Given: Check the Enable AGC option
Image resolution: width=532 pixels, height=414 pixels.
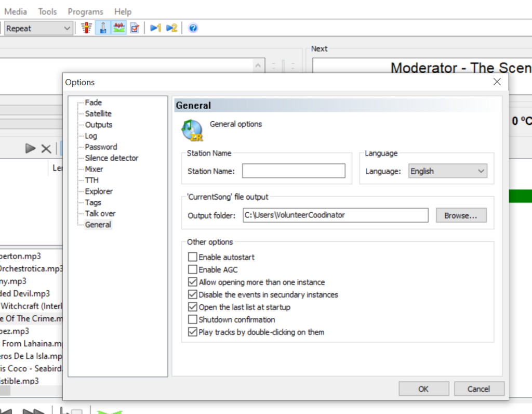Looking at the screenshot, I should [x=193, y=269].
